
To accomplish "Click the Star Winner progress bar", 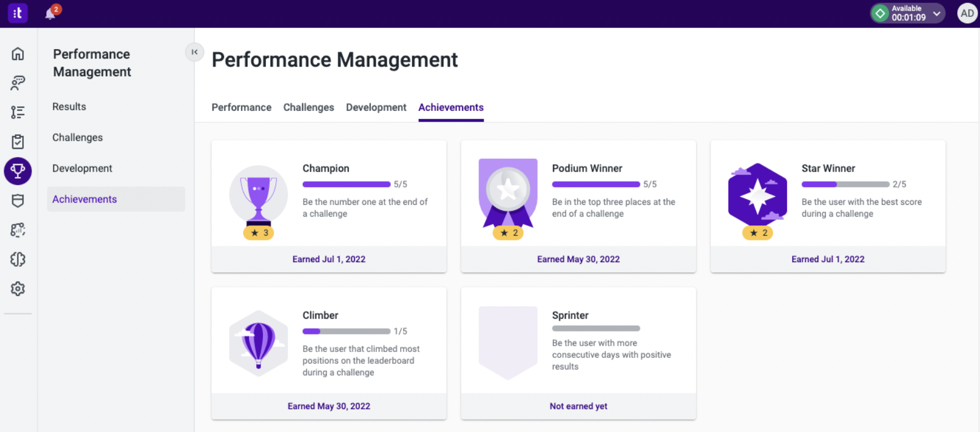I will (846, 184).
